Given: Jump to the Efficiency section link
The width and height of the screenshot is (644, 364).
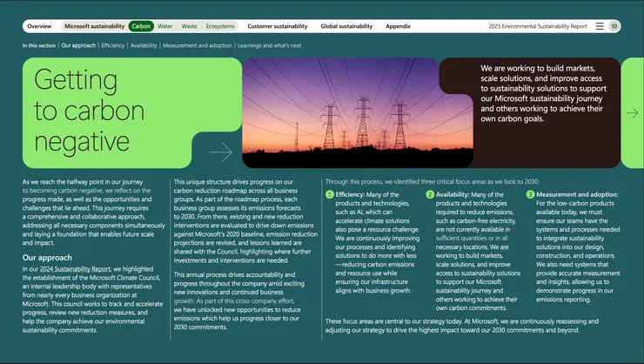Looking at the screenshot, I should [x=113, y=45].
